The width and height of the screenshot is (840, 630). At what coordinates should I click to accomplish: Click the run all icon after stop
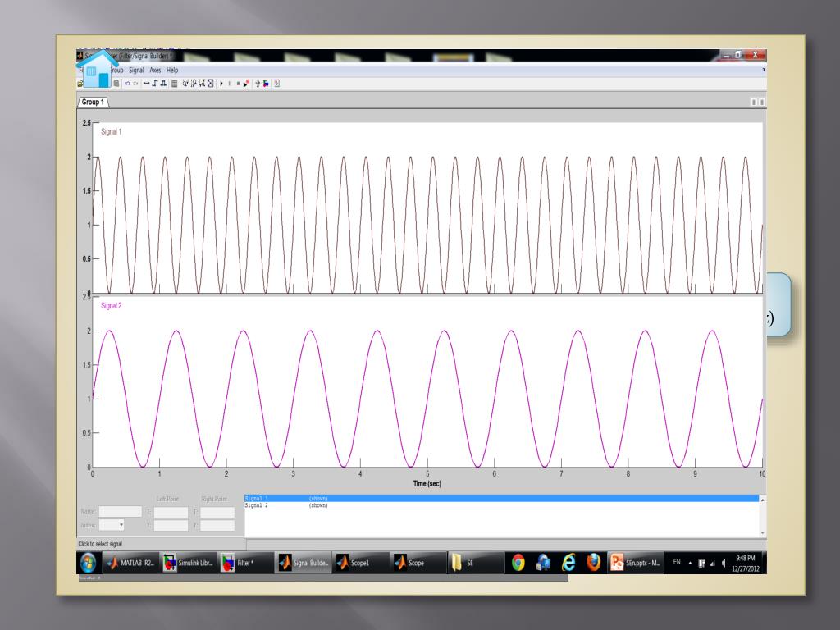(x=246, y=84)
